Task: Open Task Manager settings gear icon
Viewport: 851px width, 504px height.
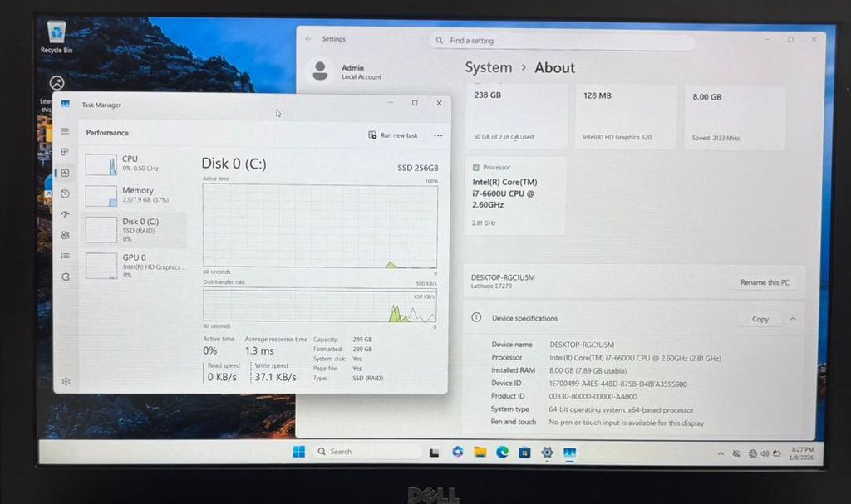Action: 66,382
